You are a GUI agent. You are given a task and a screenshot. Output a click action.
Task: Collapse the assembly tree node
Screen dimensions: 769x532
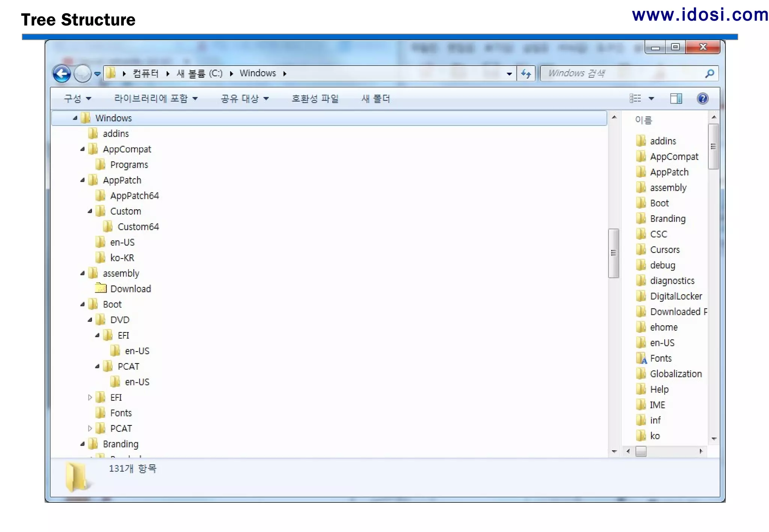(83, 273)
